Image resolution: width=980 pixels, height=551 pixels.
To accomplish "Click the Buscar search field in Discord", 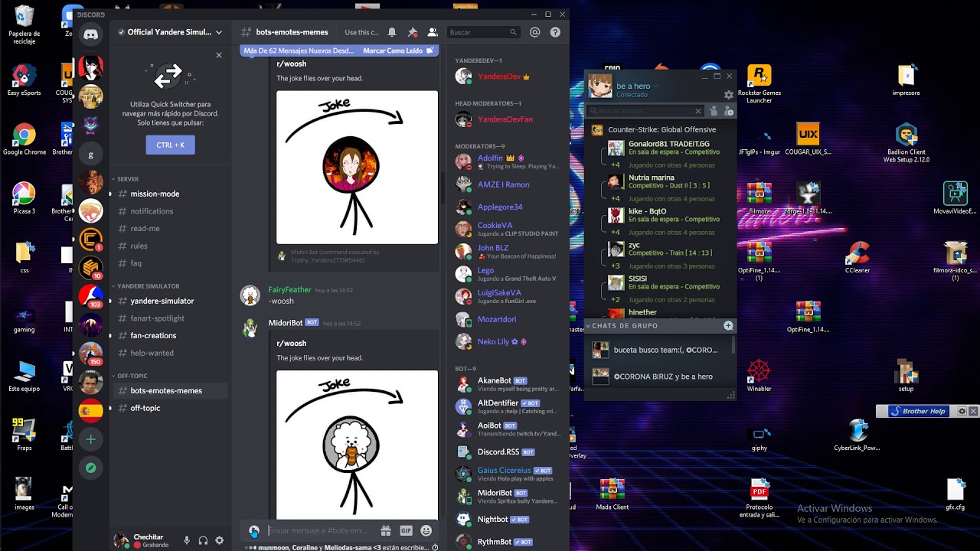I will pyautogui.click(x=483, y=32).
